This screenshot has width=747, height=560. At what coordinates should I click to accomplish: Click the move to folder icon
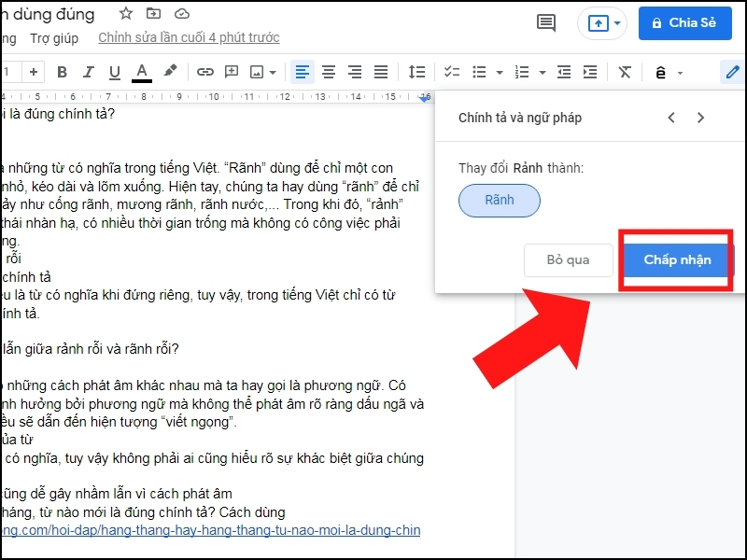coord(153,13)
